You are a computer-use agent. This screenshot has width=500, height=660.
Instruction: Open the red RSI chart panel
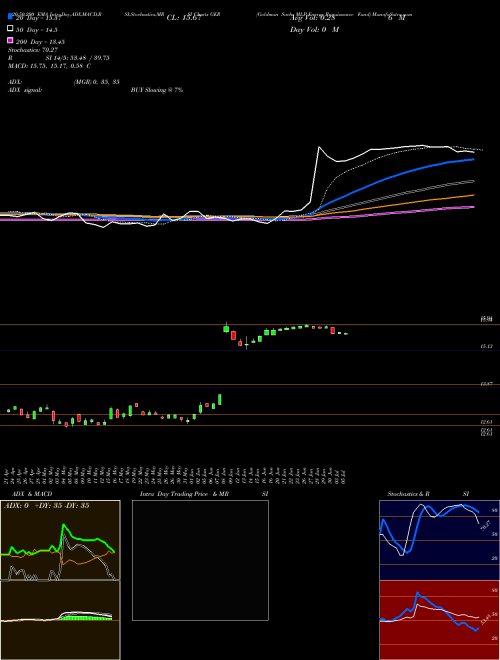point(439,620)
